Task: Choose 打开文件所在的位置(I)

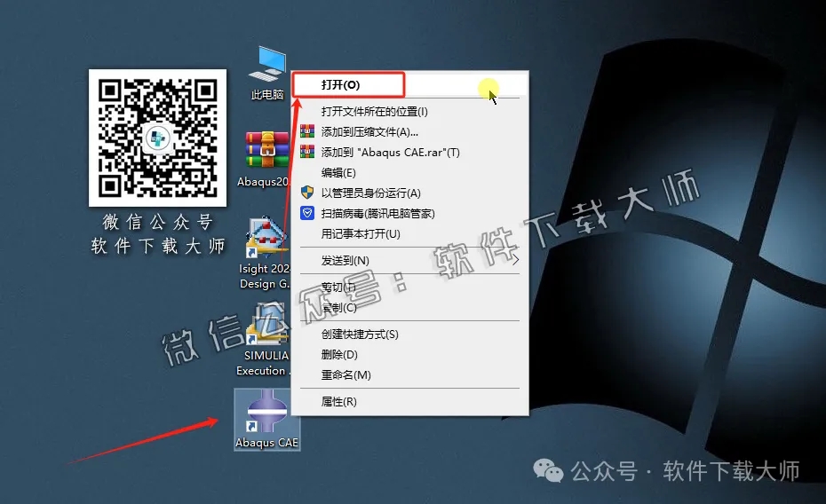Action: (409, 112)
